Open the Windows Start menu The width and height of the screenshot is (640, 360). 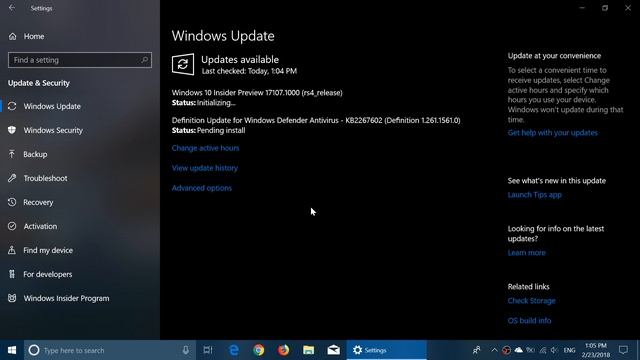click(x=12, y=350)
